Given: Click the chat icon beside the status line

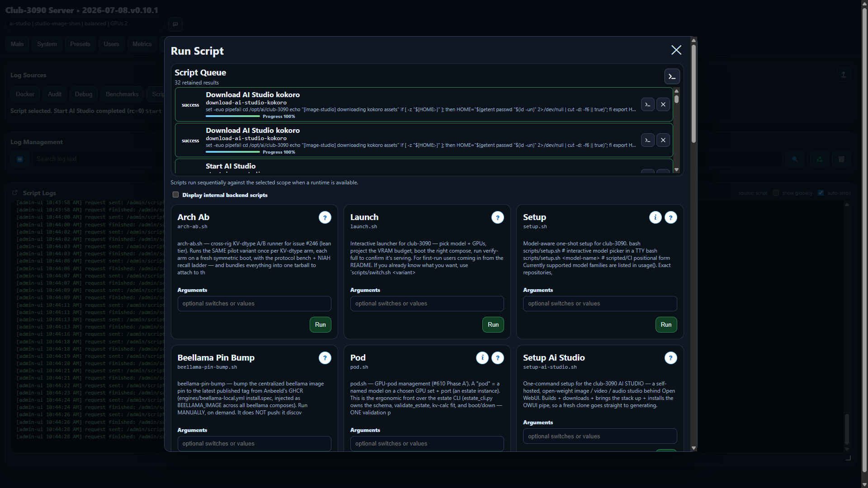Looking at the screenshot, I should click(175, 24).
